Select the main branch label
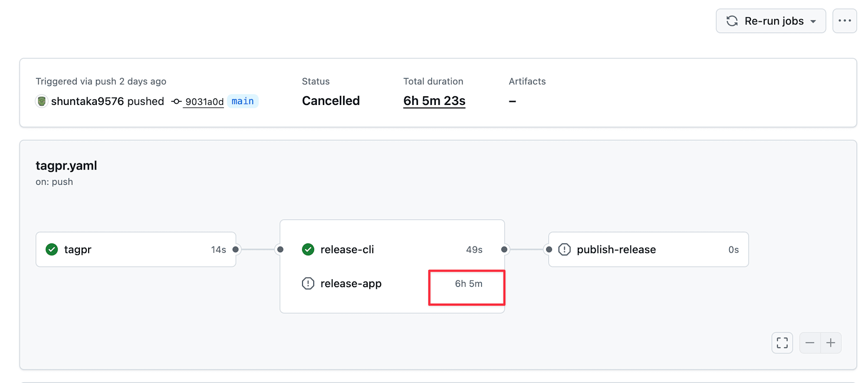This screenshot has height=383, width=868. [x=243, y=101]
